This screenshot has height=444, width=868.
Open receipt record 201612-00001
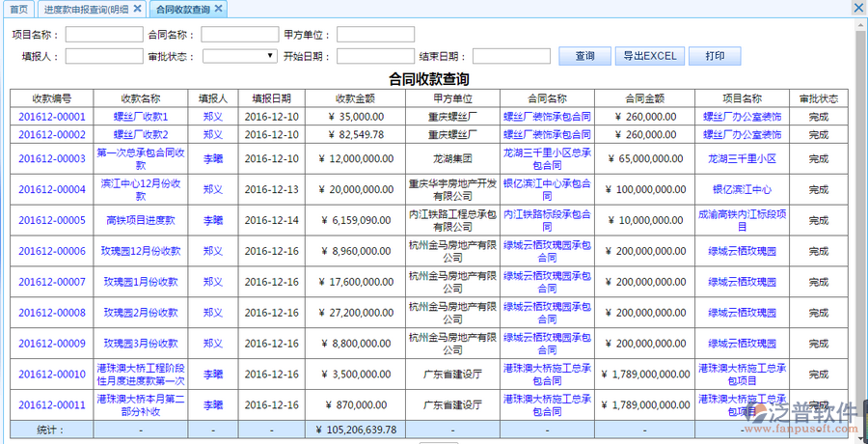click(x=52, y=117)
